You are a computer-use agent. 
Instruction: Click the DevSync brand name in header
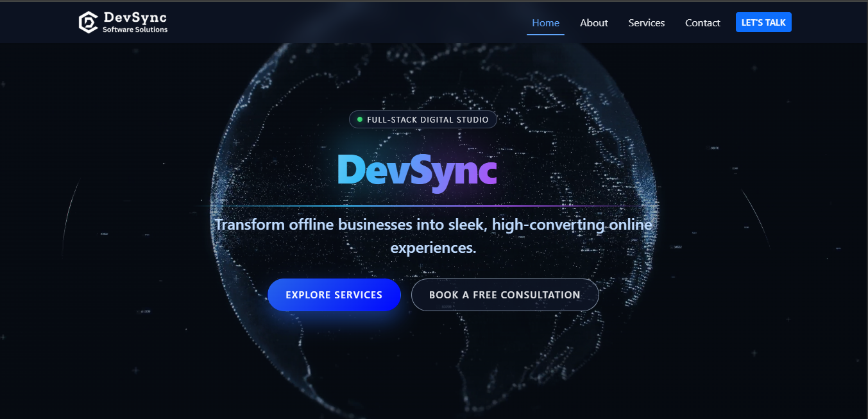click(x=135, y=17)
